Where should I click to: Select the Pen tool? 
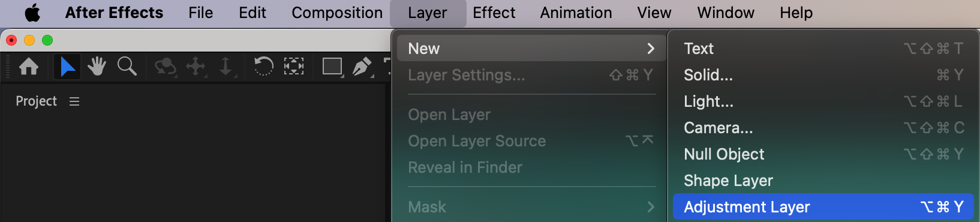(362, 67)
